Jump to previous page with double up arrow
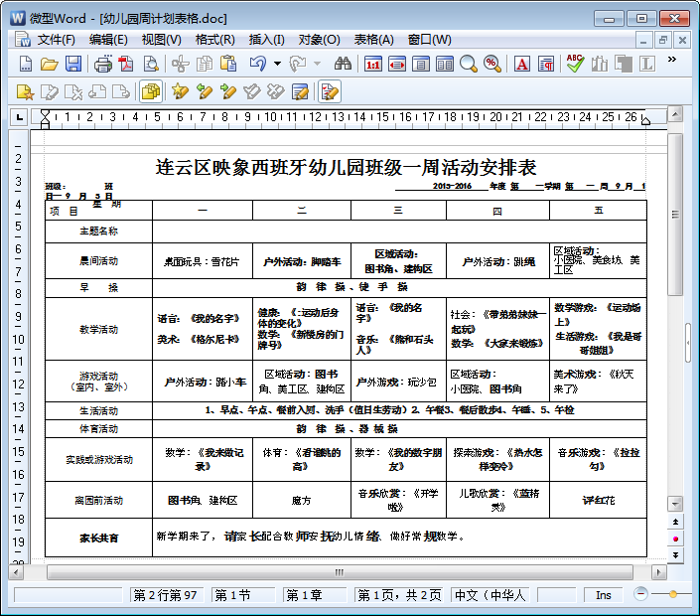The image size is (700, 616). pos(675,522)
